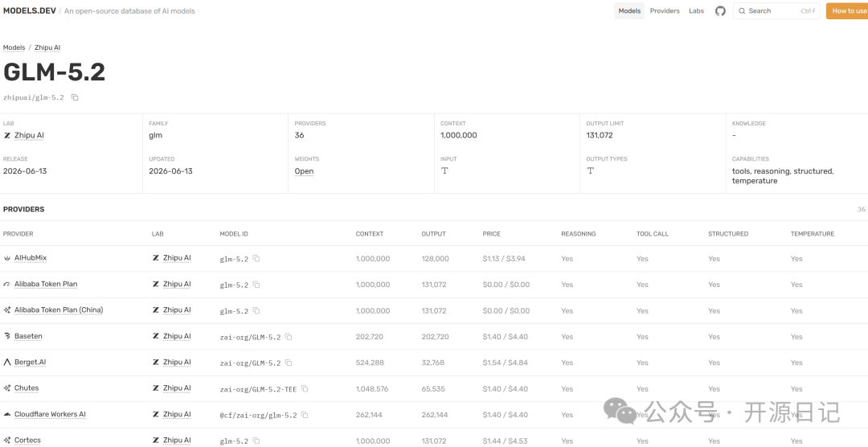Copy glm-5.2 ID in Alibaba Token Plan row
This screenshot has width=868, height=447.
(256, 285)
